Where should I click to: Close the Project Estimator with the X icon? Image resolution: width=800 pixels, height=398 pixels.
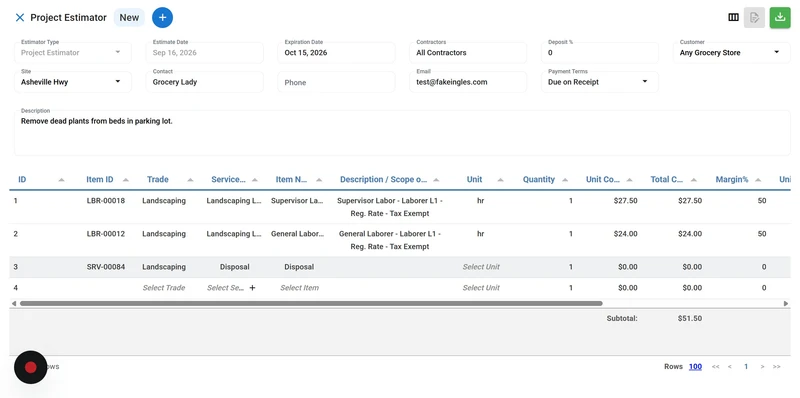coord(20,17)
